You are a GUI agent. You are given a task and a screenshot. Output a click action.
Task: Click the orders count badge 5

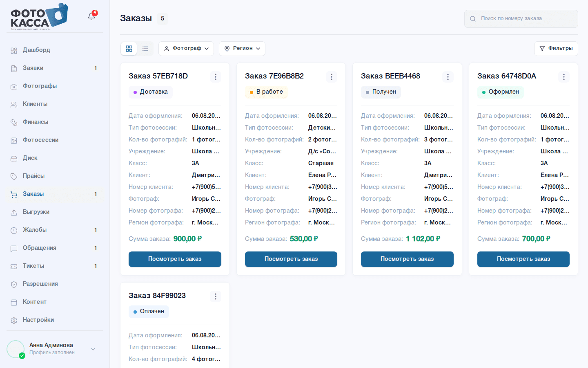(x=163, y=18)
